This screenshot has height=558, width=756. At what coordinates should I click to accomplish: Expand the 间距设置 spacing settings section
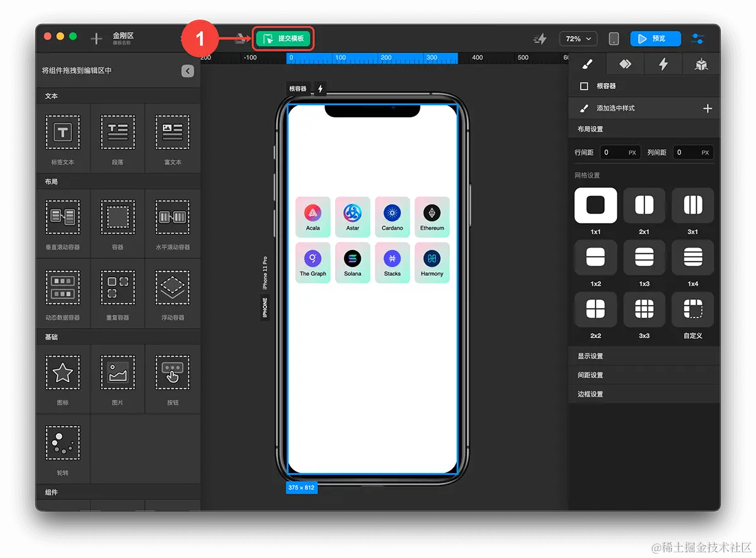point(644,375)
